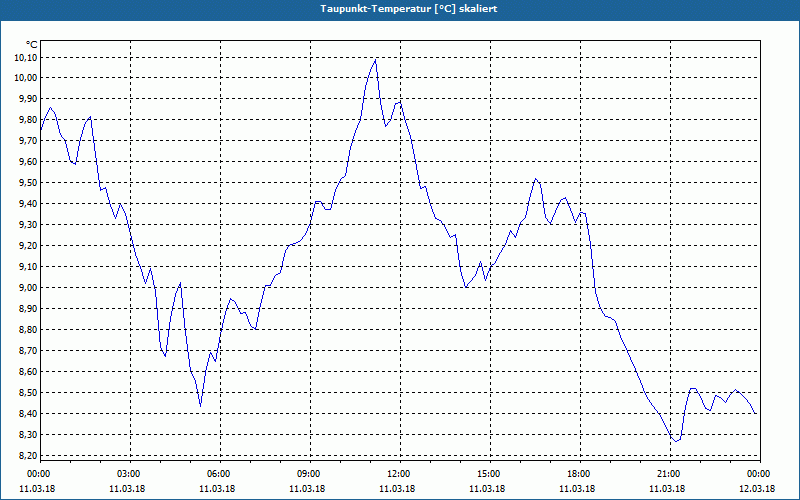The width and height of the screenshot is (800, 500).
Task: Select the 9,40 y-axis value
Action: 28,204
